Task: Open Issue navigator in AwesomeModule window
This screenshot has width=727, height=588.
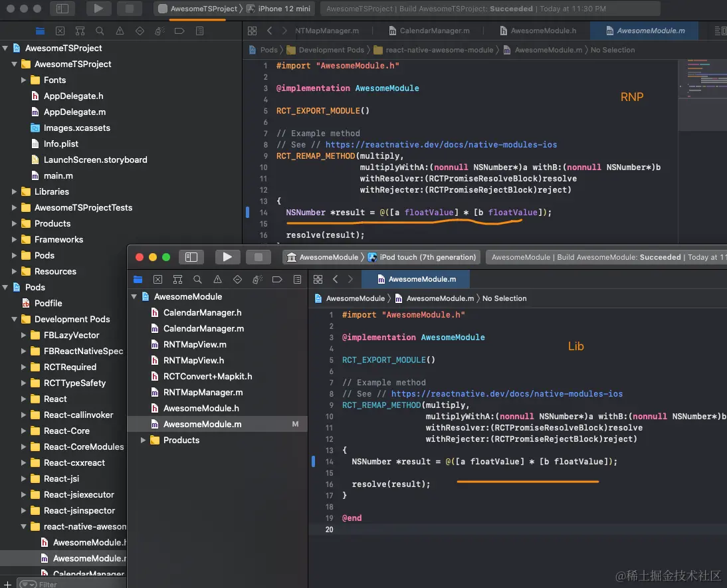Action: point(217,280)
